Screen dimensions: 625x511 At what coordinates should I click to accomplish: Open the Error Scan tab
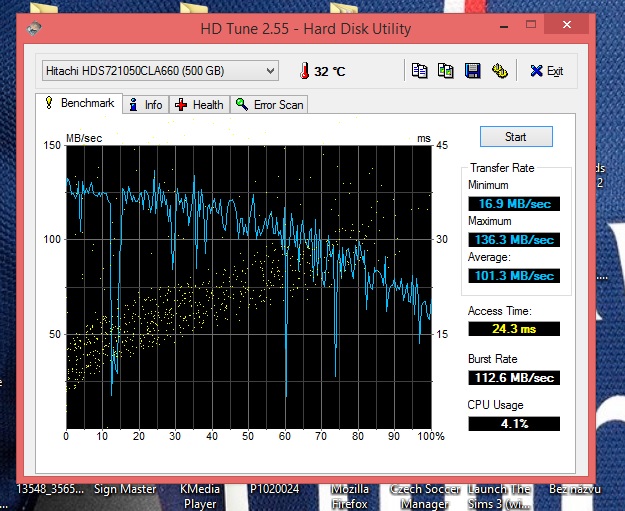[269, 104]
